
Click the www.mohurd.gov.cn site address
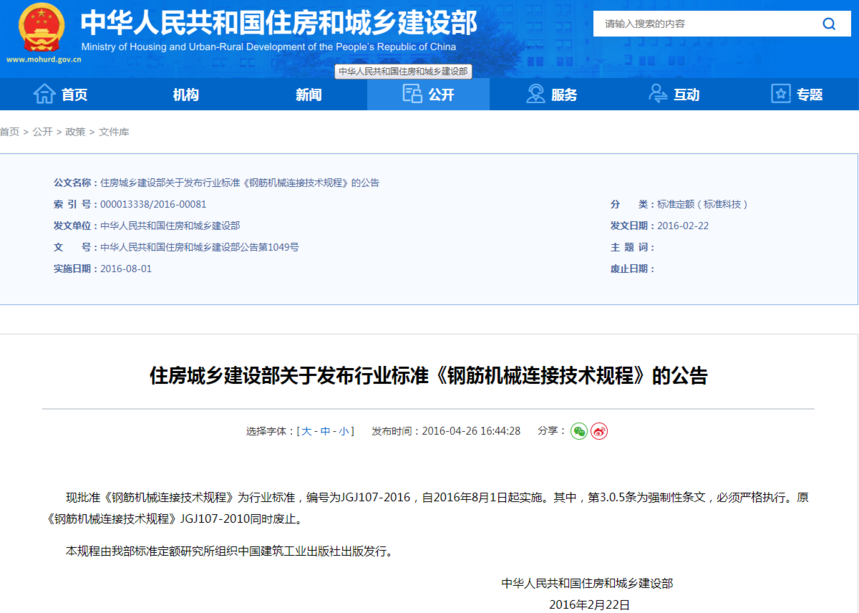tap(44, 60)
